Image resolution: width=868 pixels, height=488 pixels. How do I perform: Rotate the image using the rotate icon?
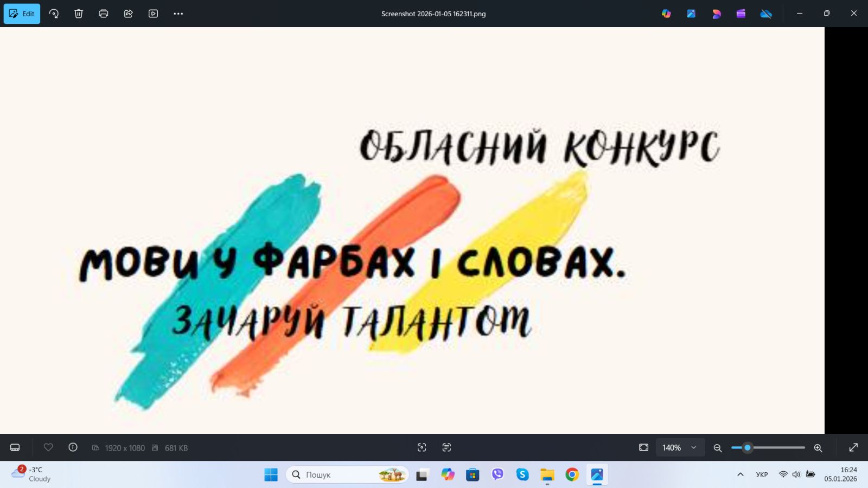(54, 14)
